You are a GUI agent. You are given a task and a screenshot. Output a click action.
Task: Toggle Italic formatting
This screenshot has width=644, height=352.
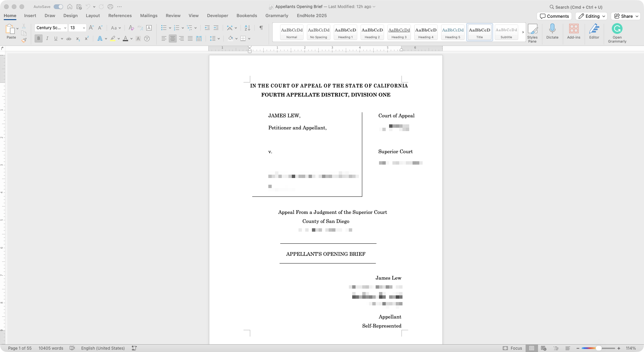47,39
